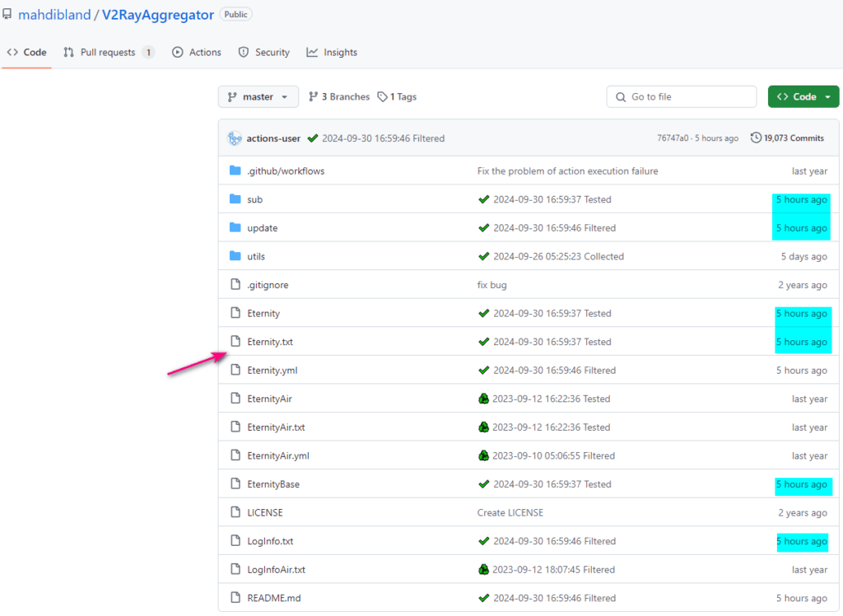
Task: Click the .gitignore file icon
Action: 235,284
